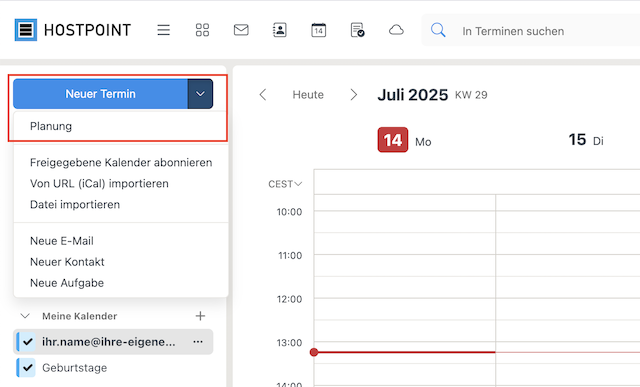
Task: Click the Juli 2025 heading
Action: (413, 95)
